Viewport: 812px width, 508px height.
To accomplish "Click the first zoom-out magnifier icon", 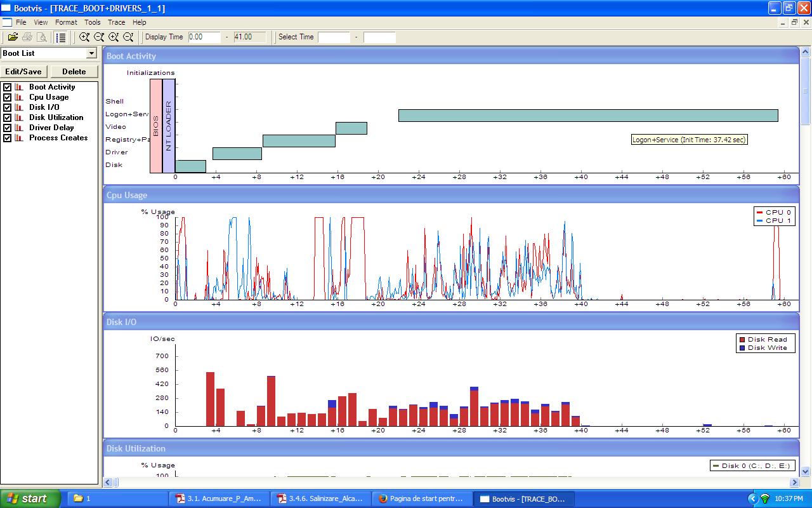I will tap(99, 37).
